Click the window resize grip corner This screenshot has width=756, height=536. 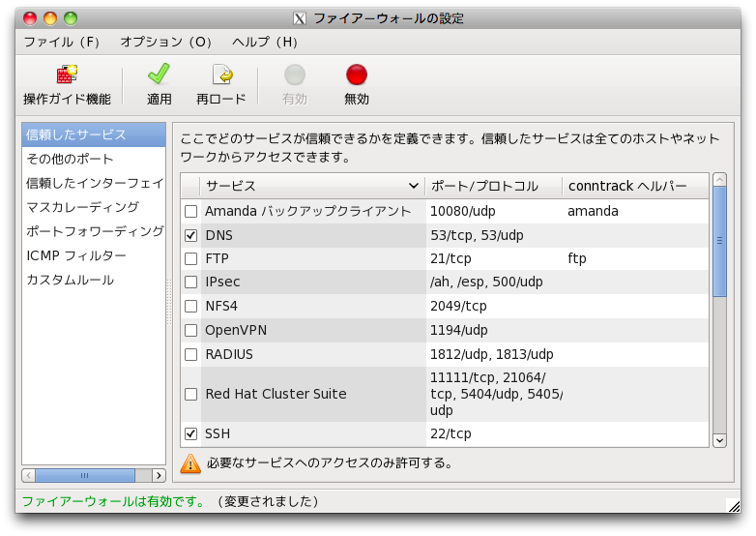(733, 503)
